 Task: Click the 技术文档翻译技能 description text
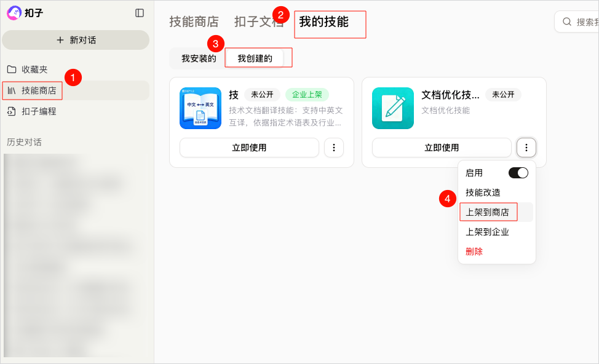(286, 116)
